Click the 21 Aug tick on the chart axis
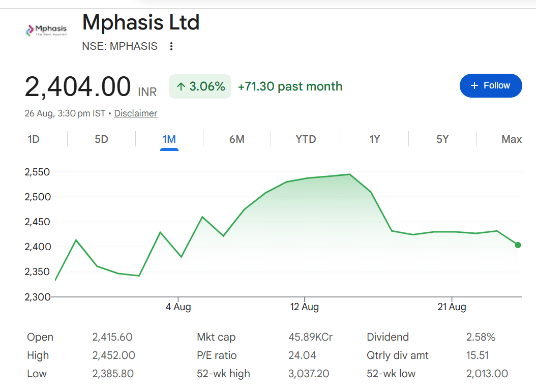Viewport: 536px width, 392px height. click(x=452, y=307)
